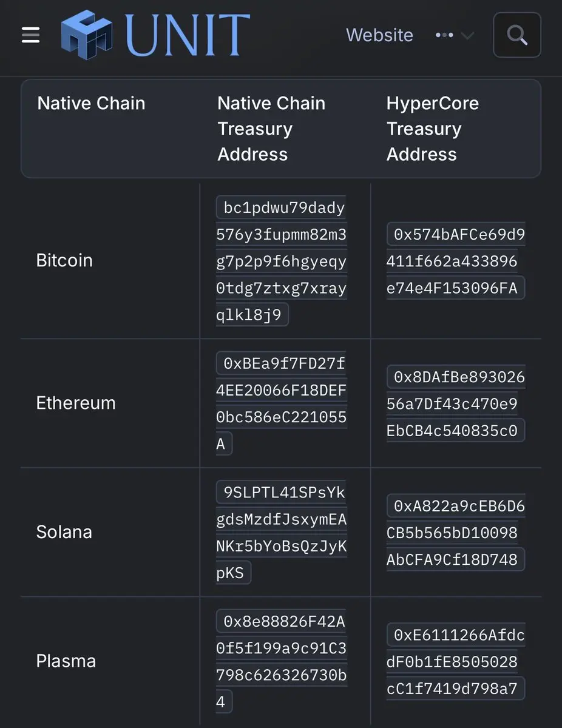
Task: Open the hamburger navigation menu
Action: (x=30, y=35)
